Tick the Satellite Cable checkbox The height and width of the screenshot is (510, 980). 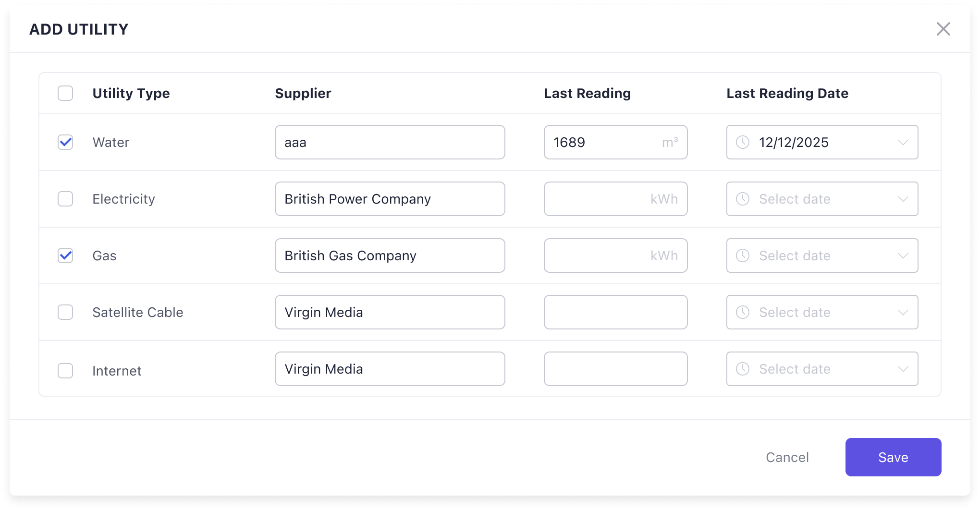(x=65, y=312)
